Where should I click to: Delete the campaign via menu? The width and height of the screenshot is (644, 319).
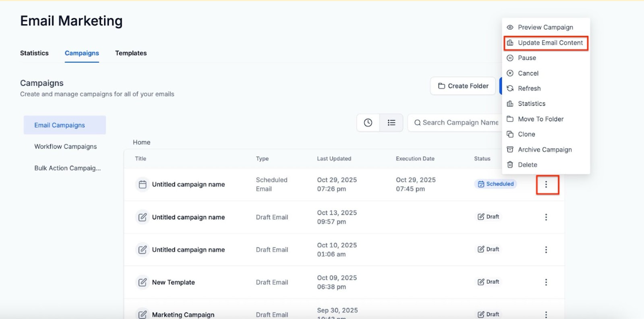pos(527,165)
